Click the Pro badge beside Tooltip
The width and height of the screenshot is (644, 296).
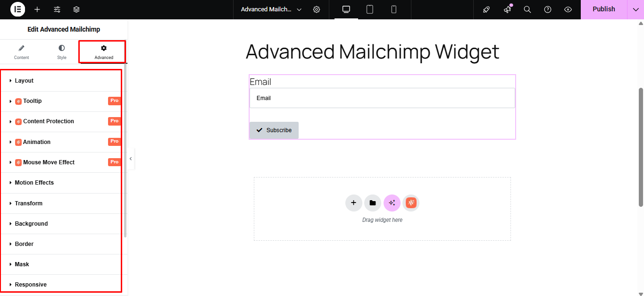114,101
